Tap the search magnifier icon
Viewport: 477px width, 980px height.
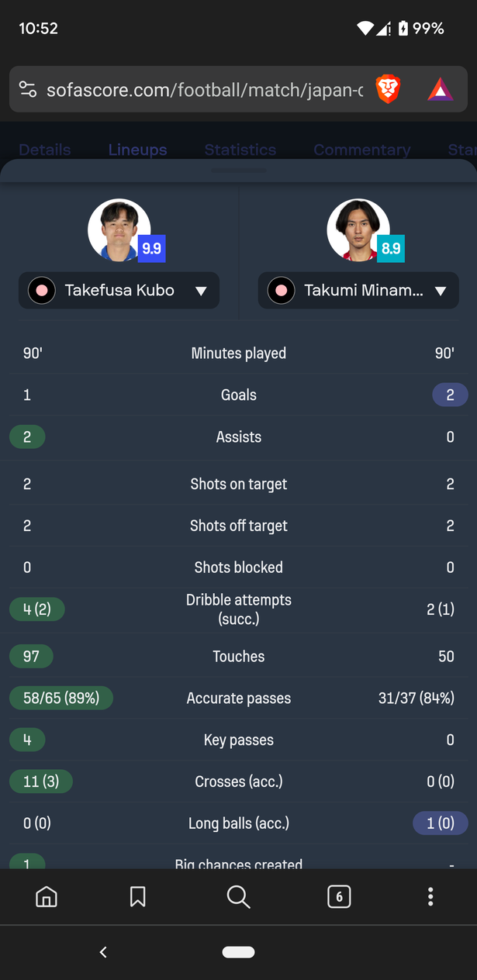(238, 897)
